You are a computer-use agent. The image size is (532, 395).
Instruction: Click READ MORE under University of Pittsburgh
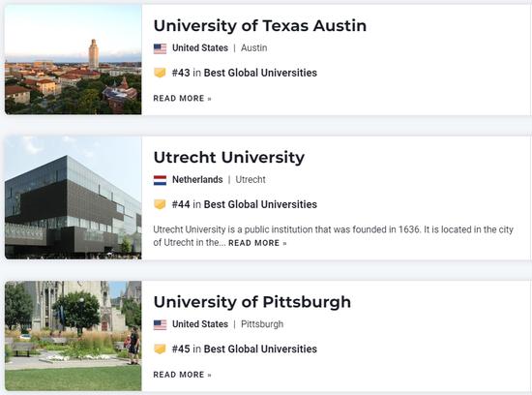click(x=182, y=375)
